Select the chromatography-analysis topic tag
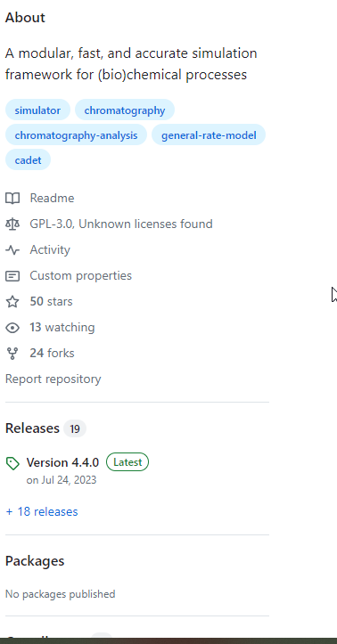The height and width of the screenshot is (644, 337). 76,135
